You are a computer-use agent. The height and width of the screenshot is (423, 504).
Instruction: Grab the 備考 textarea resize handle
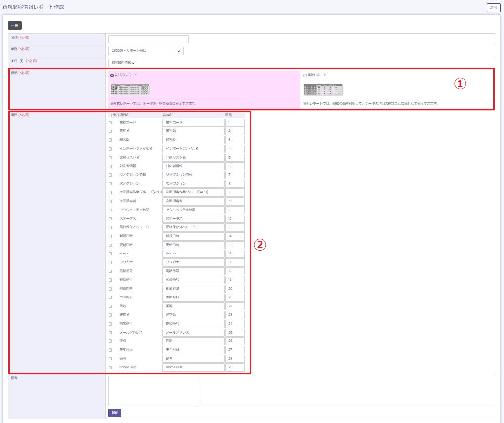tap(198, 402)
